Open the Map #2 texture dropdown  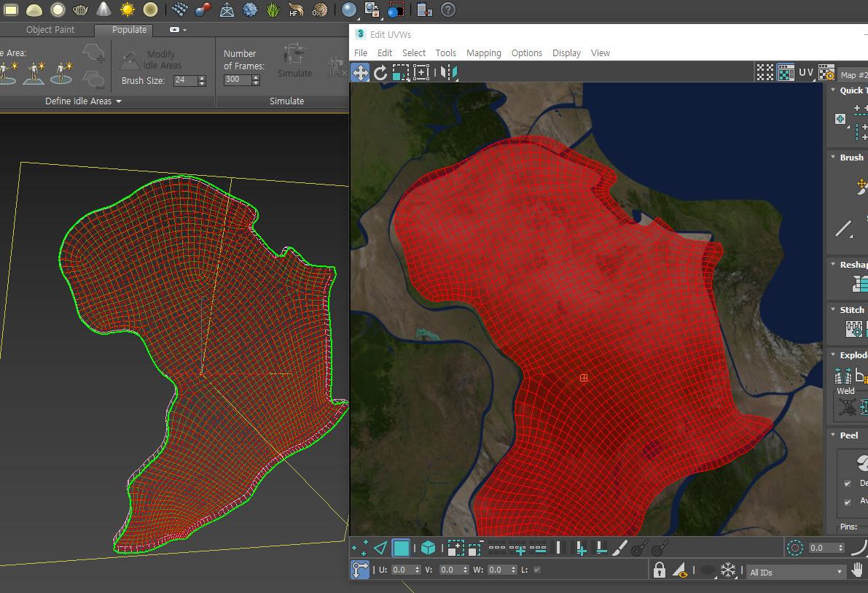851,75
